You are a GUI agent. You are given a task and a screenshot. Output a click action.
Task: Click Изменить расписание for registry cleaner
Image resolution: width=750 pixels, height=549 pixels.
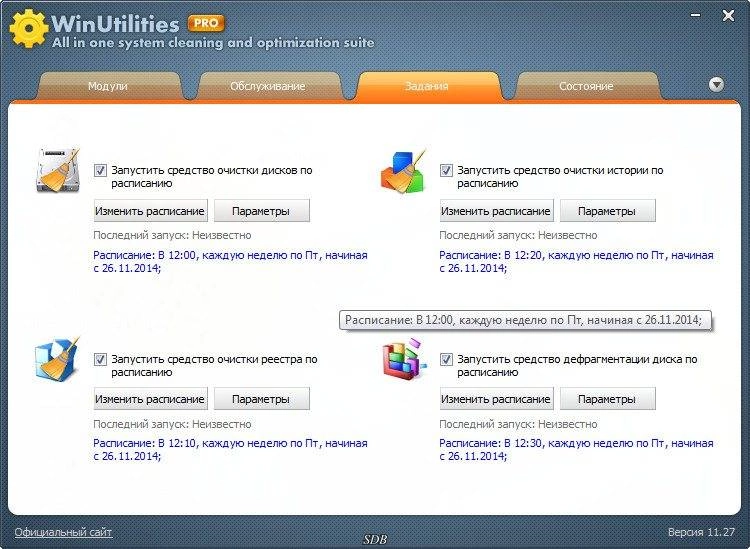pyautogui.click(x=150, y=399)
